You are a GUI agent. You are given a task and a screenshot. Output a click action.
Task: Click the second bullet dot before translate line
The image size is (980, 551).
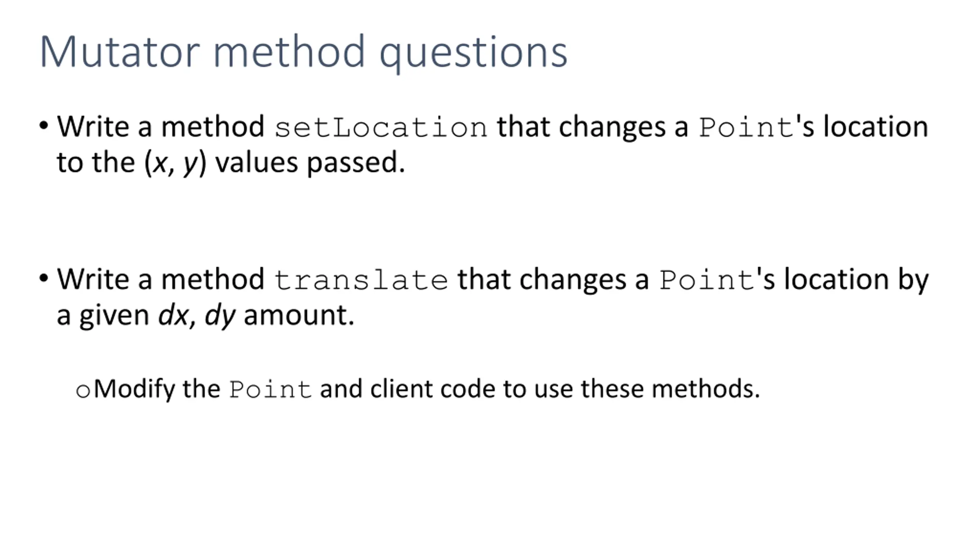click(x=44, y=278)
